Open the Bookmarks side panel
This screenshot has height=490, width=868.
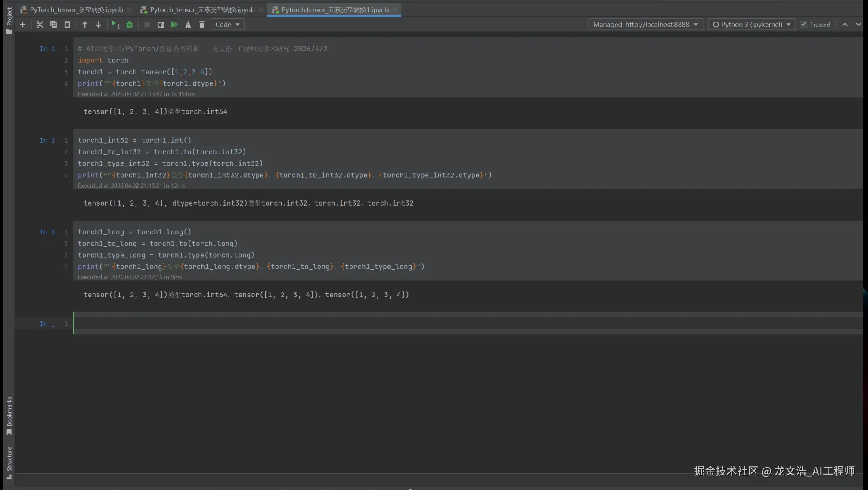[9, 415]
